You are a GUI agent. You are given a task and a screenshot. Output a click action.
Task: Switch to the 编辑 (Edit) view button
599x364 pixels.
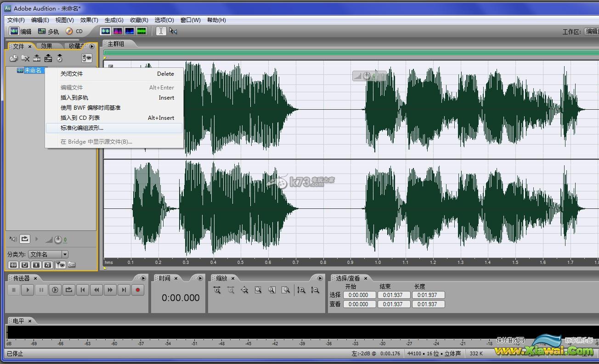(21, 31)
